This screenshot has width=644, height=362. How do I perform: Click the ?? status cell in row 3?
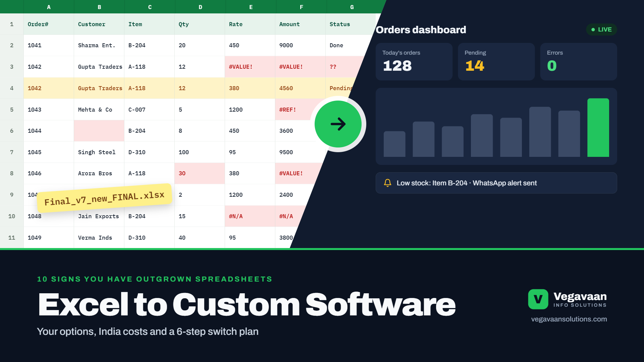coord(344,67)
